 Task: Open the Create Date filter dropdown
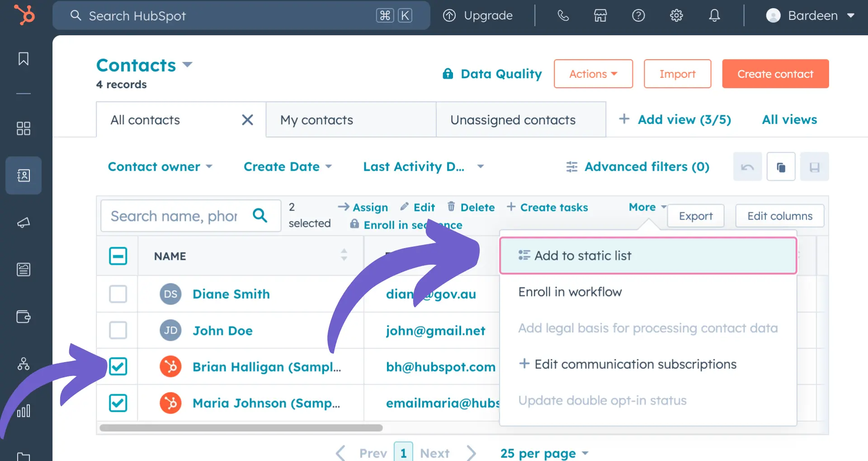[288, 166]
